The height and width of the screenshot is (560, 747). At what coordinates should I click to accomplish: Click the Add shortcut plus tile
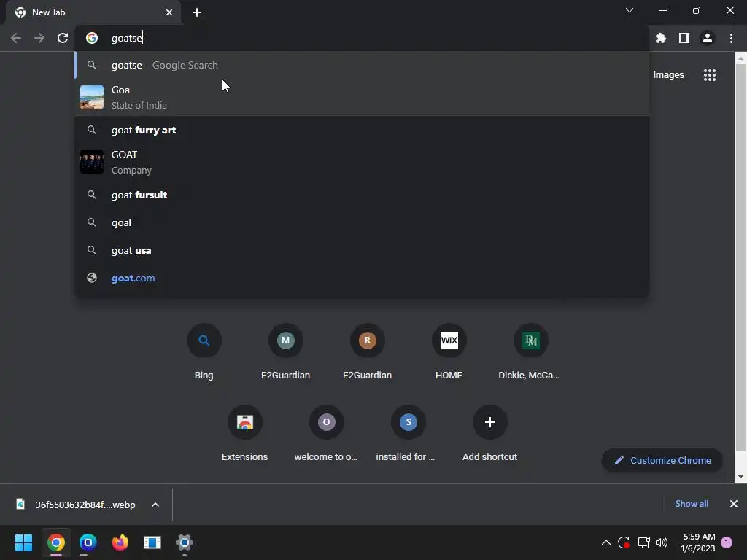(x=489, y=434)
